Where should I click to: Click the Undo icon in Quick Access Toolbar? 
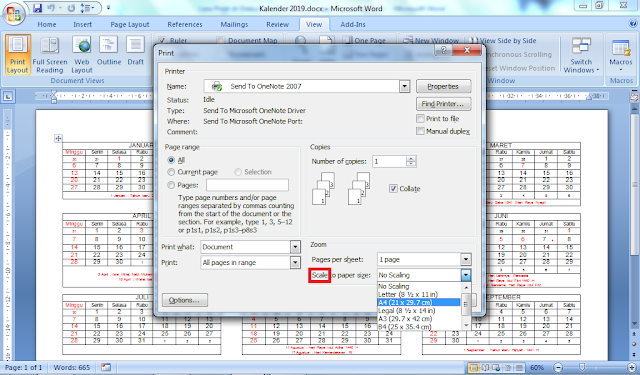tap(51, 8)
